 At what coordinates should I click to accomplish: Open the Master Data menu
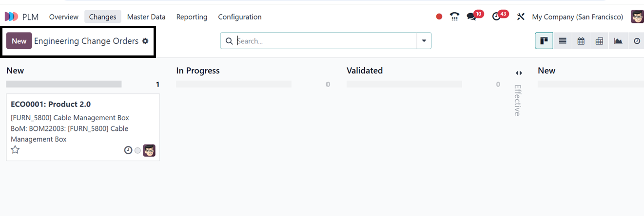(146, 17)
